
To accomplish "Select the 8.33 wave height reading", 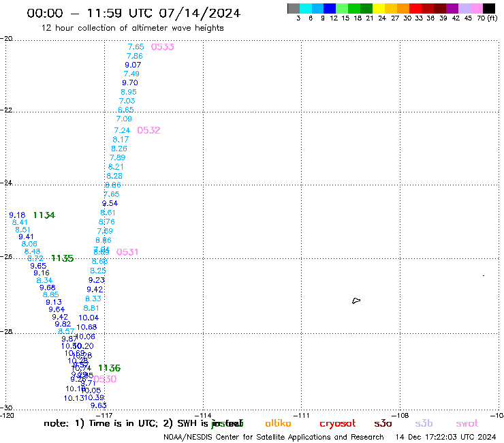I will click(93, 299).
